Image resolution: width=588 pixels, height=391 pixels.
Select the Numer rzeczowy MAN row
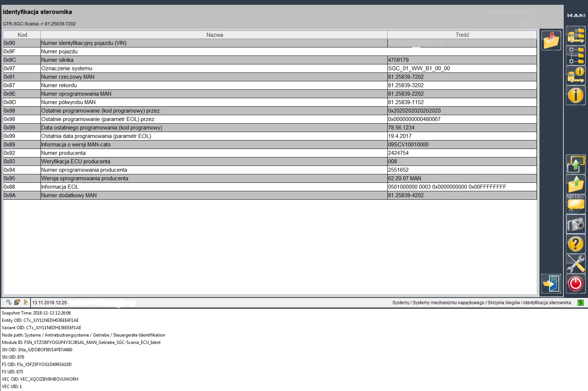tap(270, 77)
